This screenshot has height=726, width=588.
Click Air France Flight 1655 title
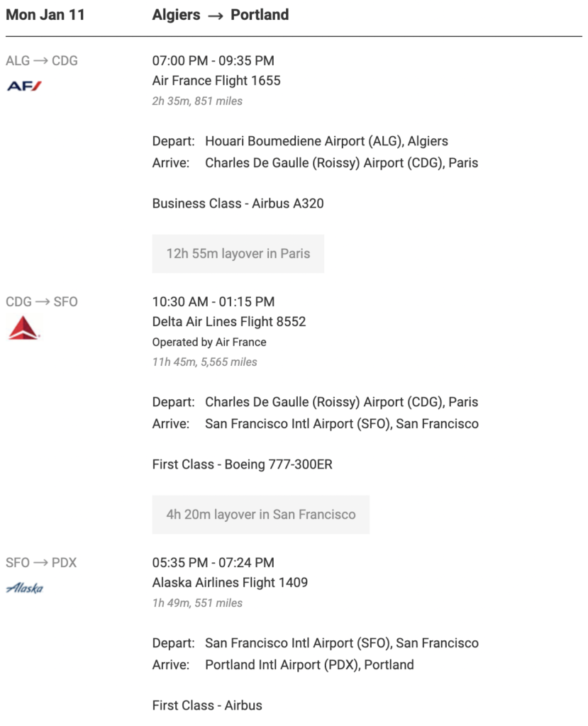click(x=216, y=81)
